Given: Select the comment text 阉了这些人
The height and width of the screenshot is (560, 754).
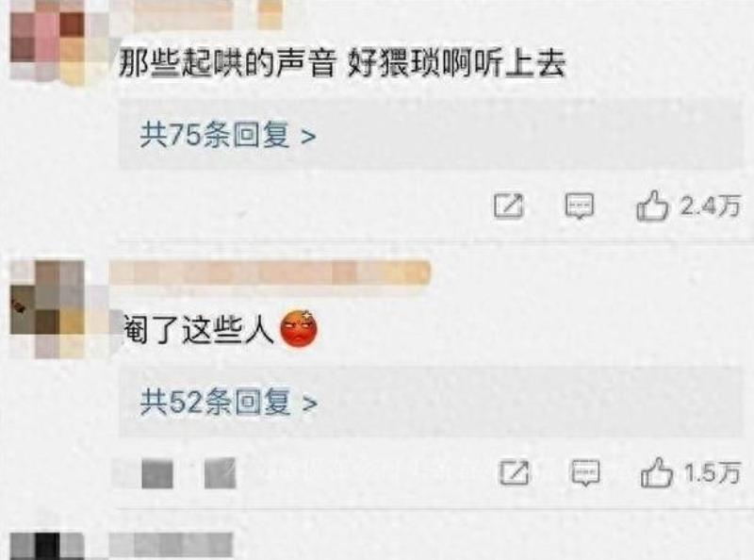Looking at the screenshot, I should point(198,330).
